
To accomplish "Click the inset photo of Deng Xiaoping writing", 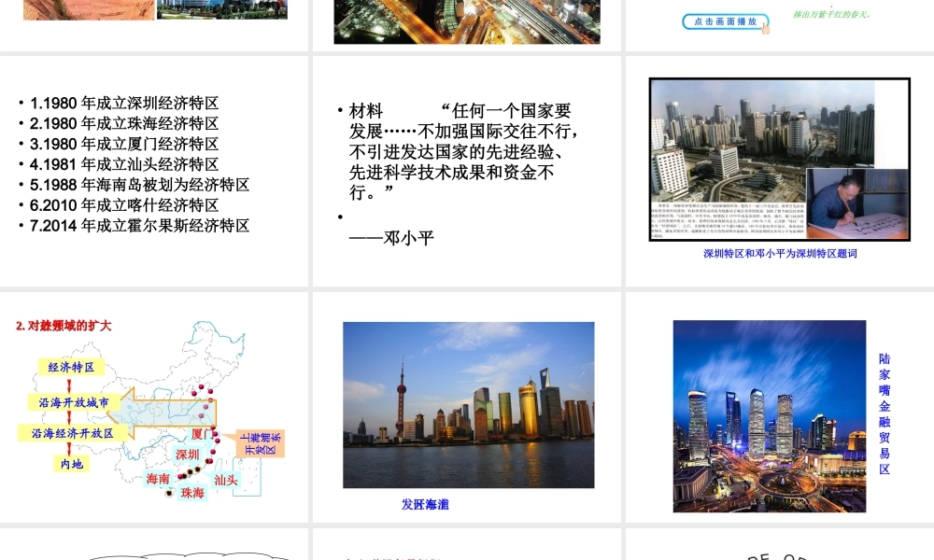I will [856, 203].
